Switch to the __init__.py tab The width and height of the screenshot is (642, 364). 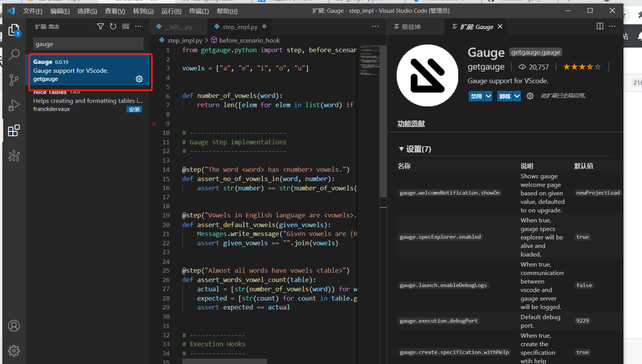(x=178, y=27)
